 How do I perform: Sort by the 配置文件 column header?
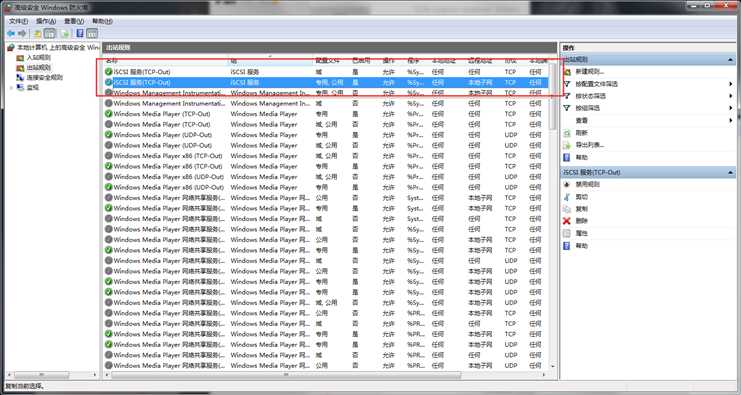(x=327, y=61)
